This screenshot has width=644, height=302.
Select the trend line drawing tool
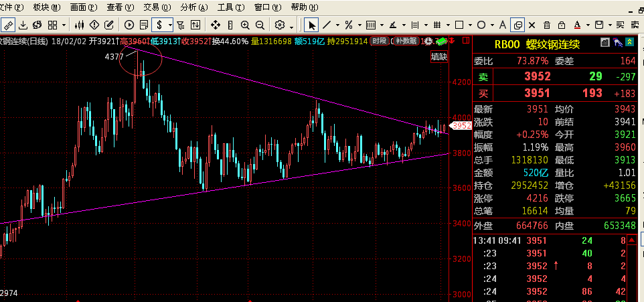327,25
